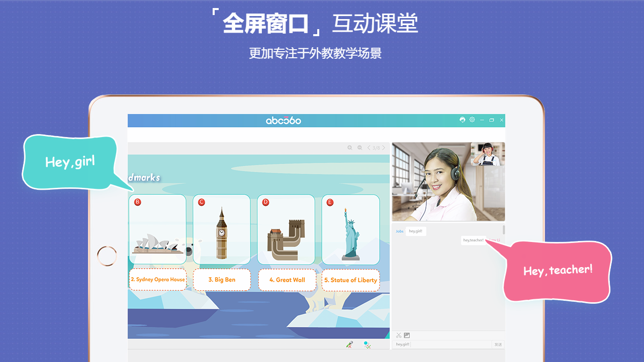Open the classroom settings gear

472,119
